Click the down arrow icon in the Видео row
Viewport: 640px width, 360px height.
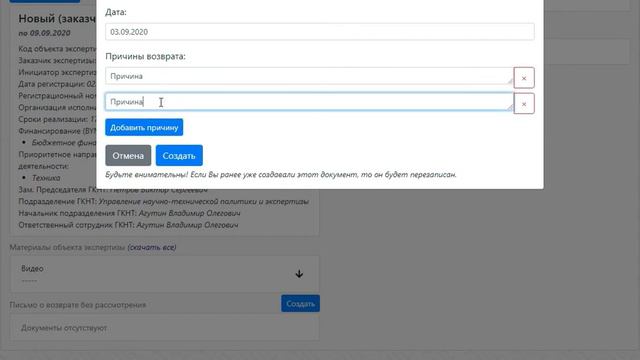(299, 273)
